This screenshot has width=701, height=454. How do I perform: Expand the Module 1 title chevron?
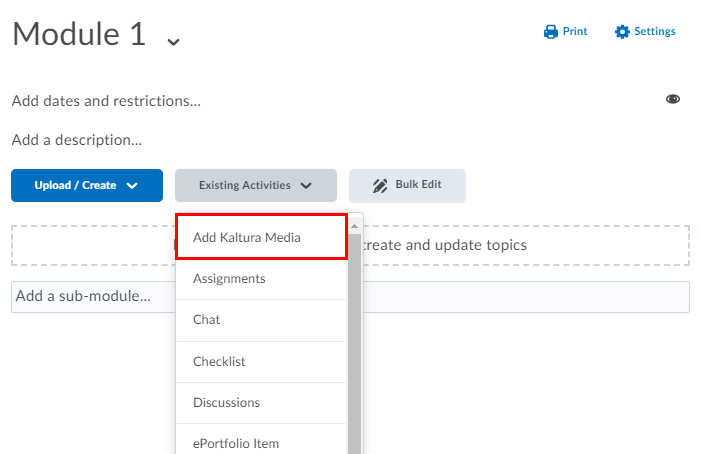point(174,41)
